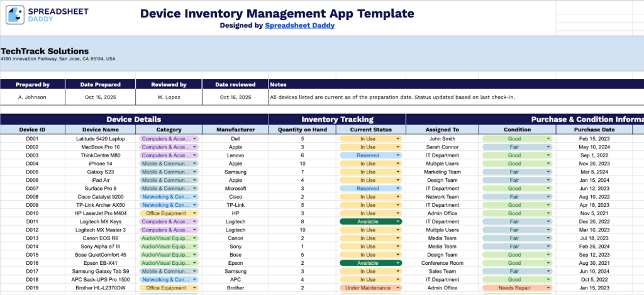The image size is (644, 295).
Task: Expand Category dropdown for Cisco Catalyst 9200
Action: [195, 197]
